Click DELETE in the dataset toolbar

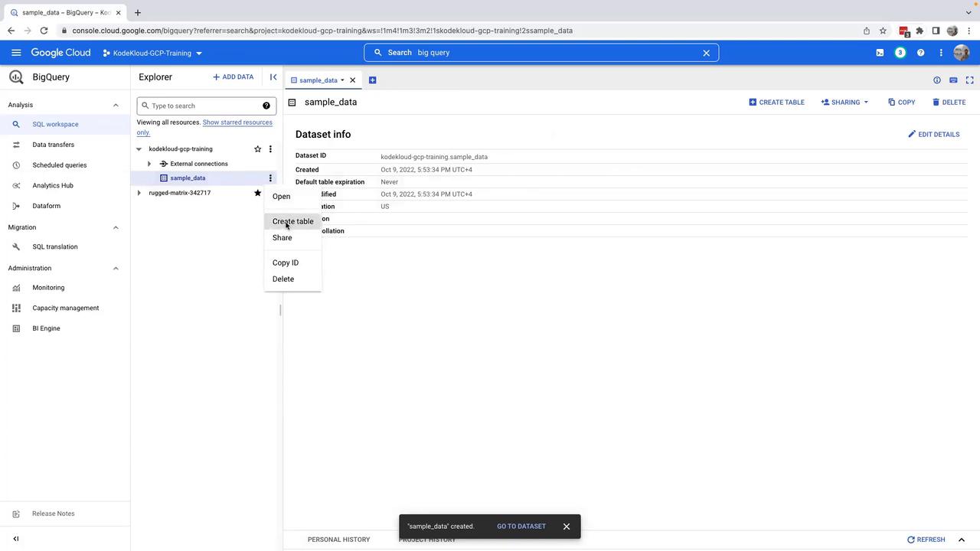pos(949,103)
